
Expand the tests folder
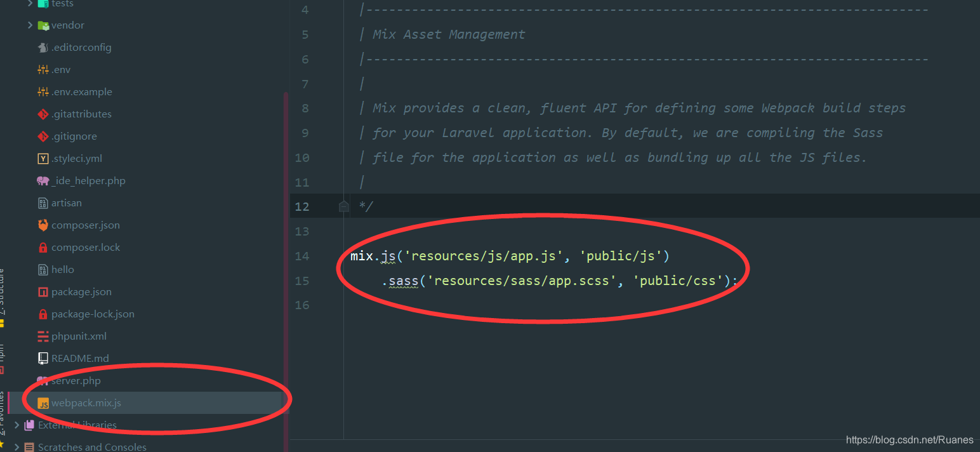[30, 4]
